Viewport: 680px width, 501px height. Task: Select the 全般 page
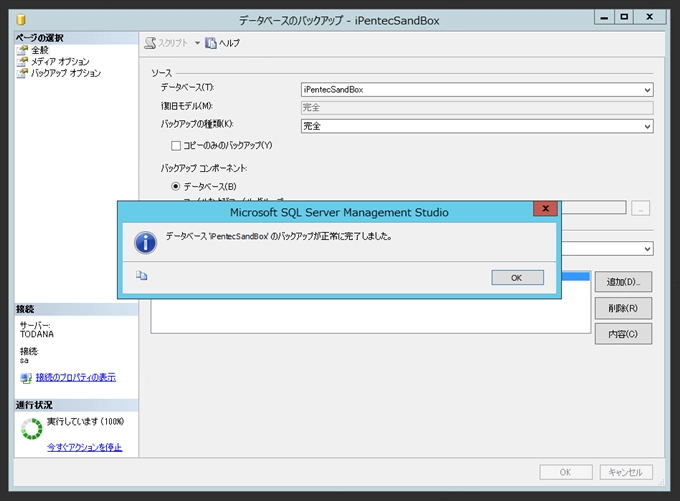tap(39, 50)
